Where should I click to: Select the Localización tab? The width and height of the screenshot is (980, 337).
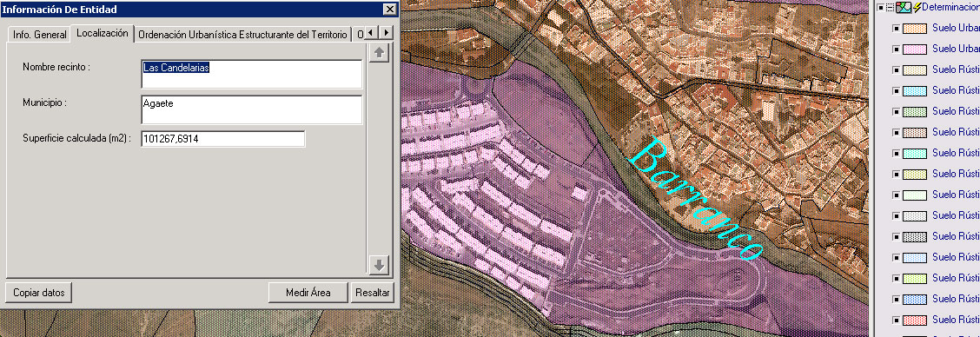(102, 34)
